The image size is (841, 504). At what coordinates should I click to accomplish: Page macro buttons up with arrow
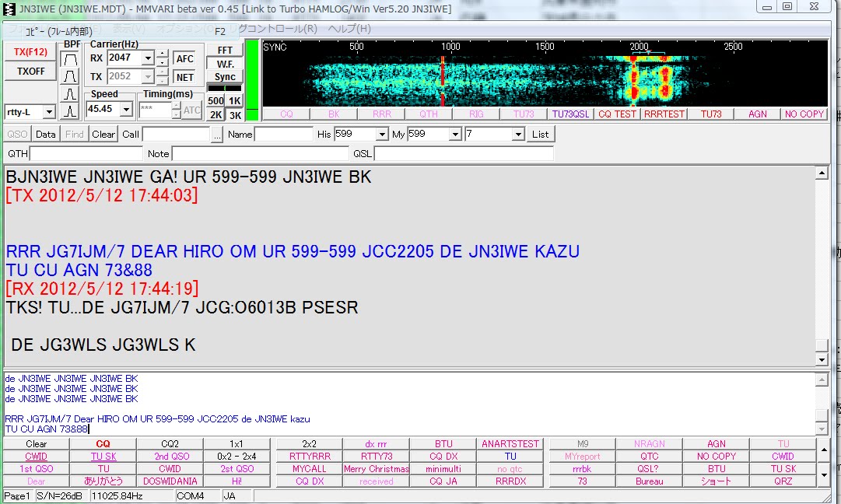824,450
